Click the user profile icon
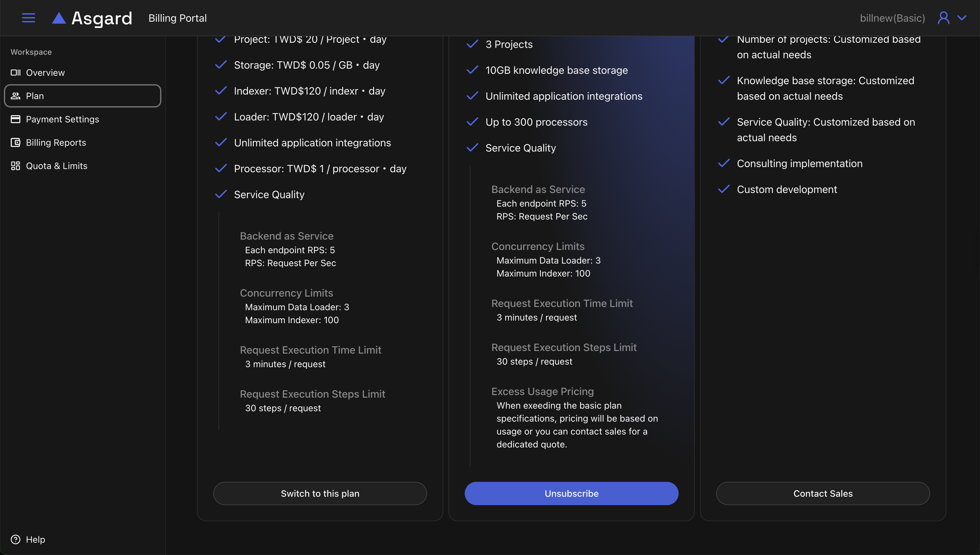This screenshot has height=555, width=980. 943,18
